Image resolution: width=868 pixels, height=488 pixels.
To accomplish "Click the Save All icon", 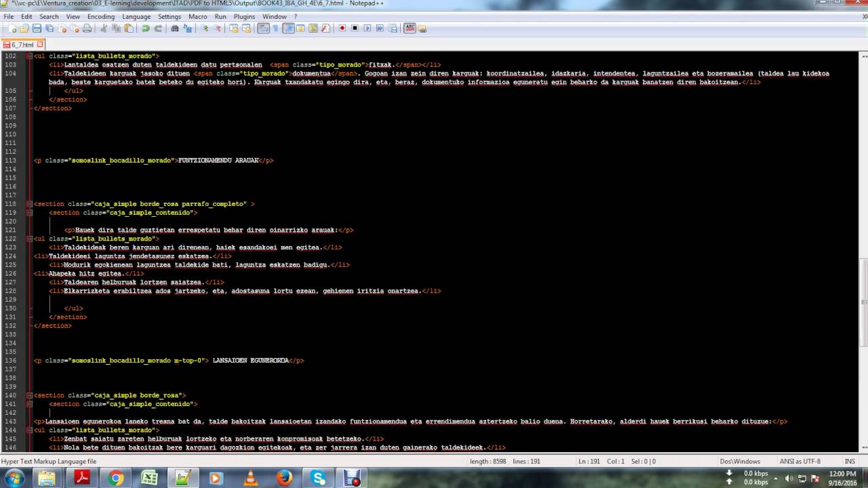I will pos(50,28).
